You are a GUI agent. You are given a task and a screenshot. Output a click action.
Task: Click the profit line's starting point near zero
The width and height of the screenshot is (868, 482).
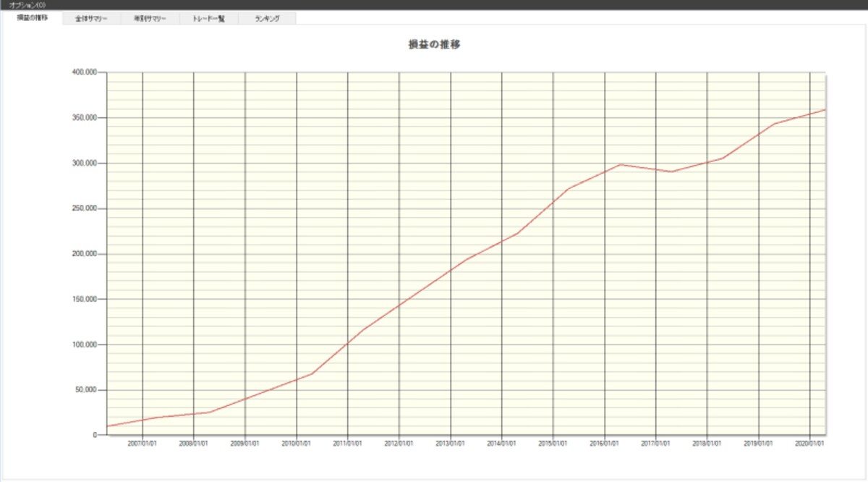click(108, 426)
